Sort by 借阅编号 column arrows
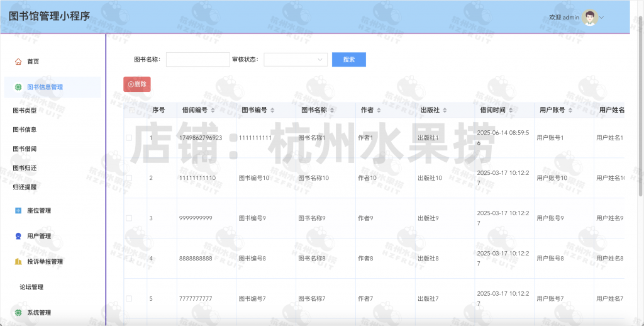 coord(213,110)
